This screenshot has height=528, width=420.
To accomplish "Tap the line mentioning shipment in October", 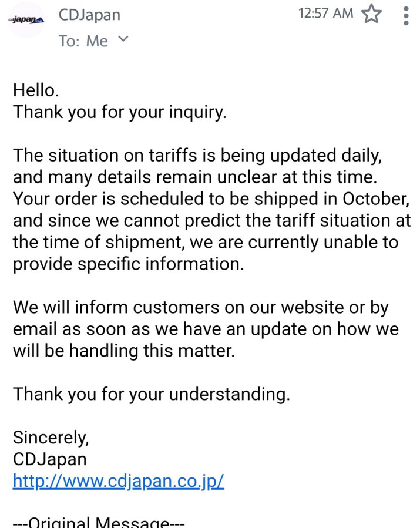I will [211, 199].
